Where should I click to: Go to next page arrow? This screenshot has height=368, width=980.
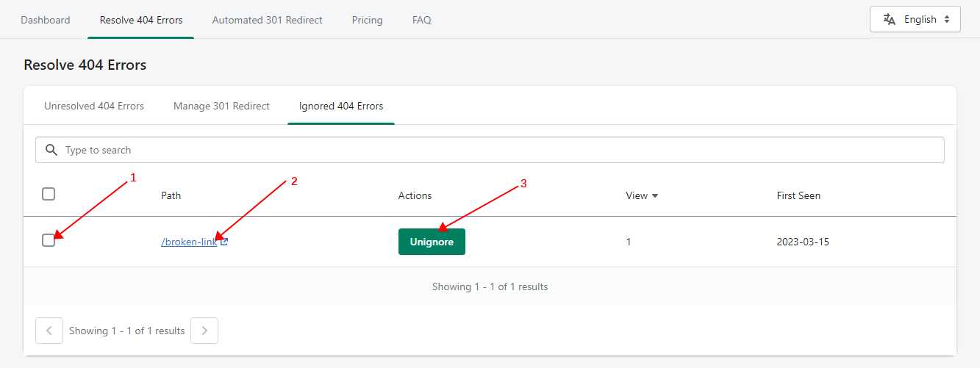[204, 331]
